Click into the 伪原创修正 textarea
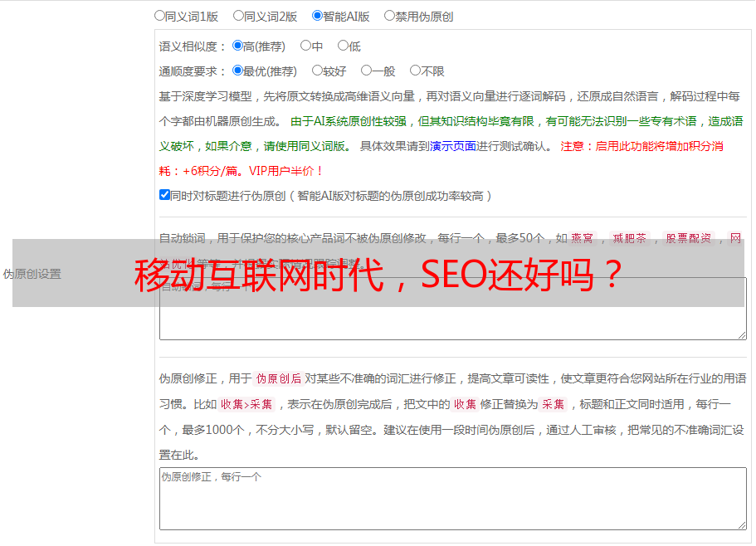The image size is (756, 546). 453,499
